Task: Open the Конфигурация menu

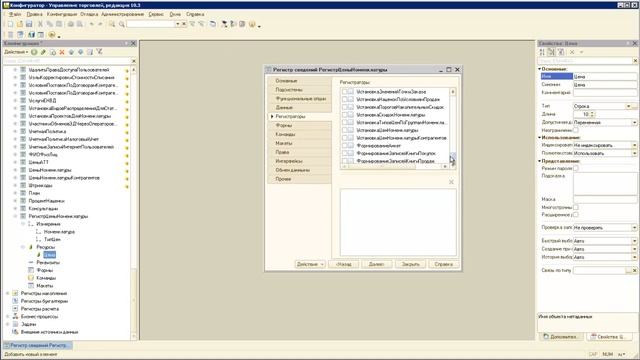Action: [x=61, y=14]
